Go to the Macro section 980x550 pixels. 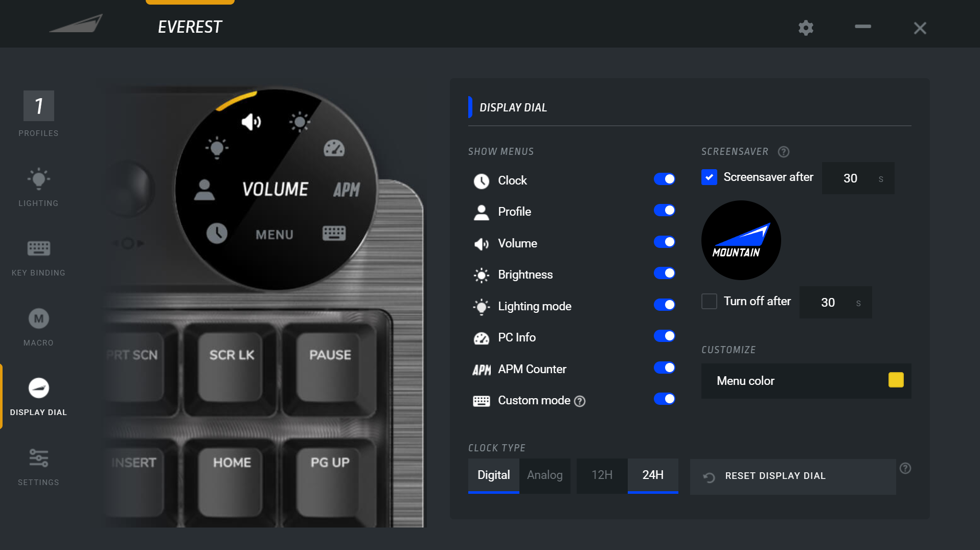pos(38,327)
